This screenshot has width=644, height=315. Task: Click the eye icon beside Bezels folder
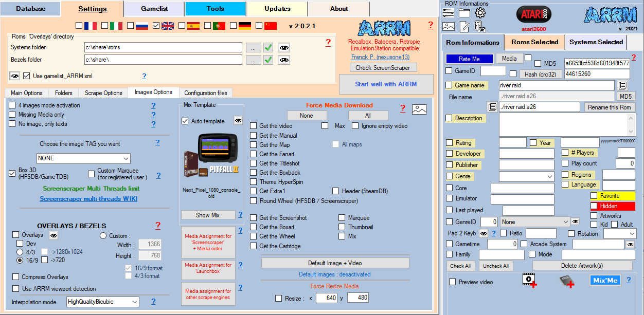[283, 60]
